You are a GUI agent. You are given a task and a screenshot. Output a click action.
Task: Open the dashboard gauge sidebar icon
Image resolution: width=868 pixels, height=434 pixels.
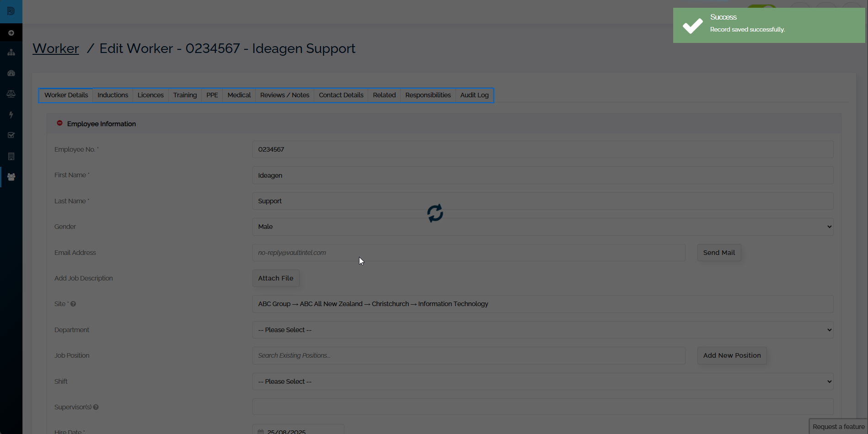[11, 73]
